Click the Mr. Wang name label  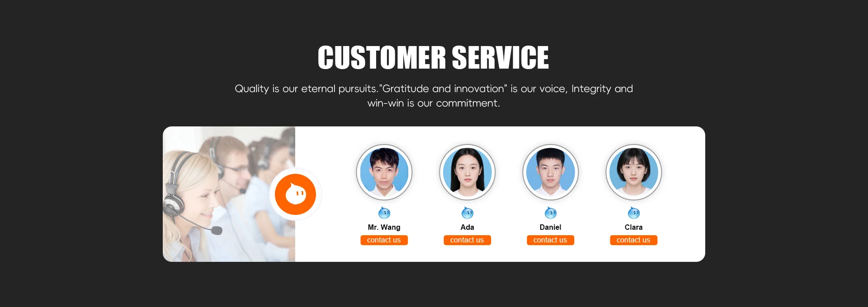(384, 227)
